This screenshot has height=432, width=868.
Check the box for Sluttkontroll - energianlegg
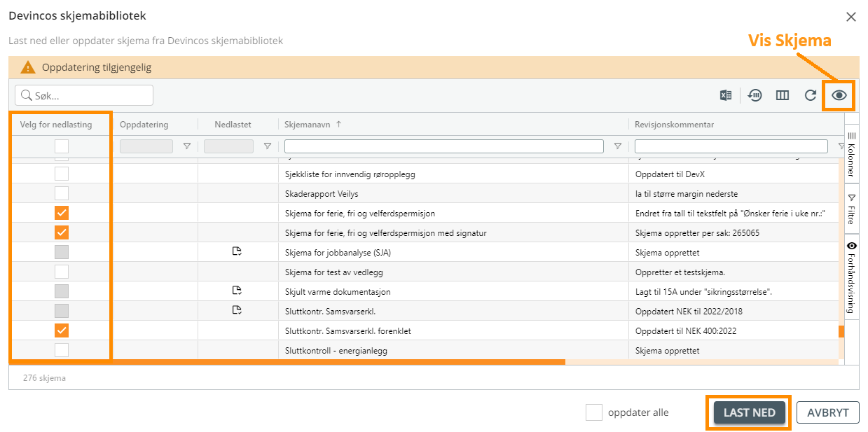[62, 350]
